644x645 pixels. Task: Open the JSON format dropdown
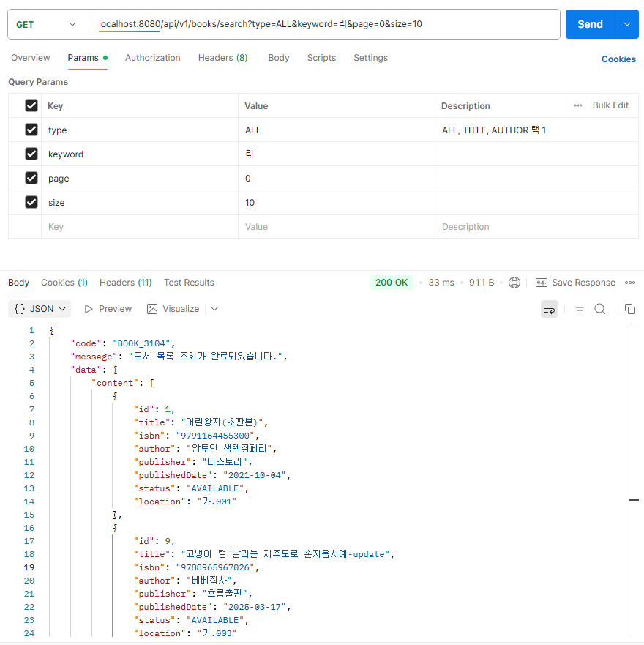[x=40, y=309]
